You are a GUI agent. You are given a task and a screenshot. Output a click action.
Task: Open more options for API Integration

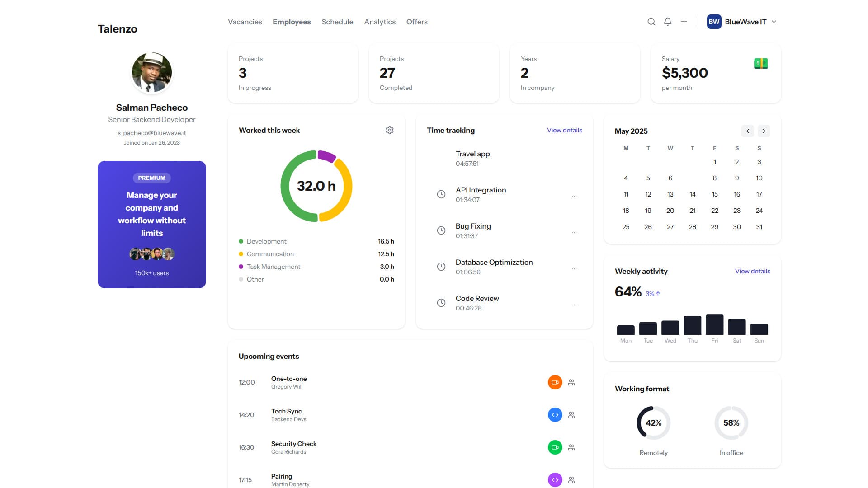574,196
